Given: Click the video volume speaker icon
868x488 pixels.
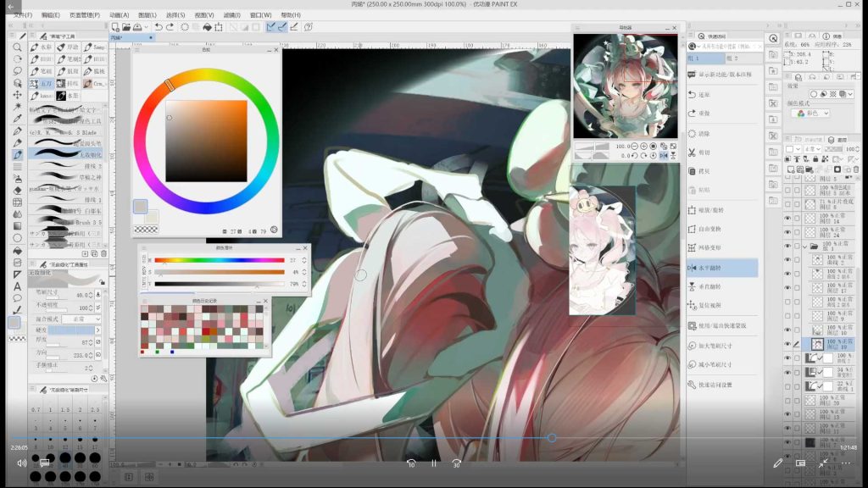Looking at the screenshot, I should pos(21,463).
